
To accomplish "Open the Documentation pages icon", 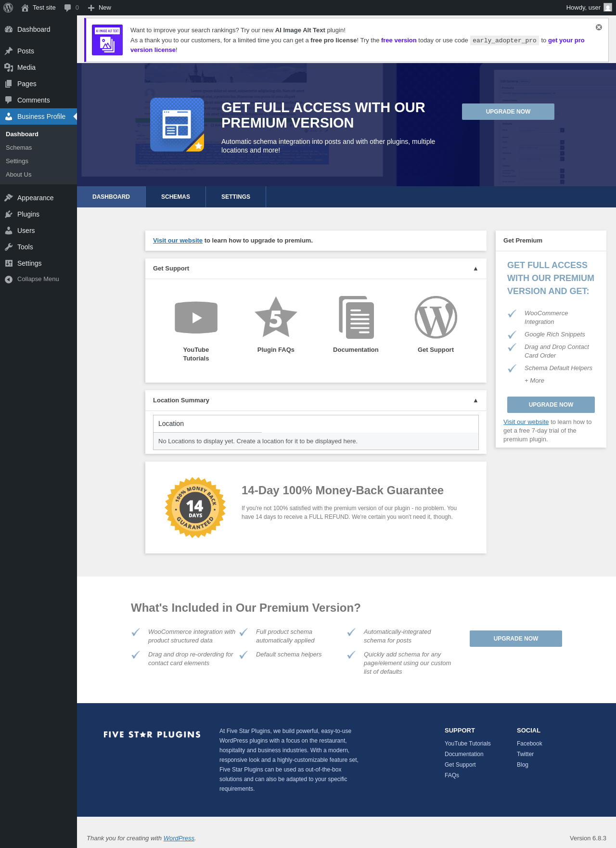I will click(x=356, y=317).
